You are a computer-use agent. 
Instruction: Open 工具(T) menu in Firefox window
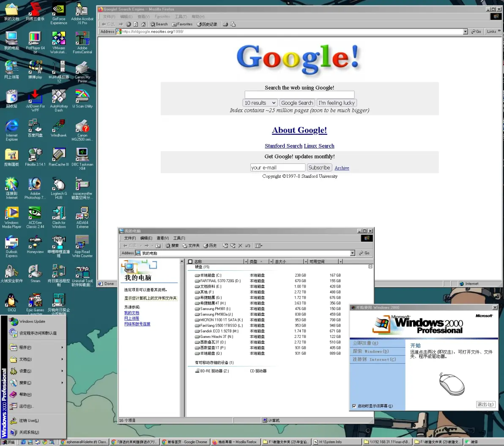click(x=181, y=16)
